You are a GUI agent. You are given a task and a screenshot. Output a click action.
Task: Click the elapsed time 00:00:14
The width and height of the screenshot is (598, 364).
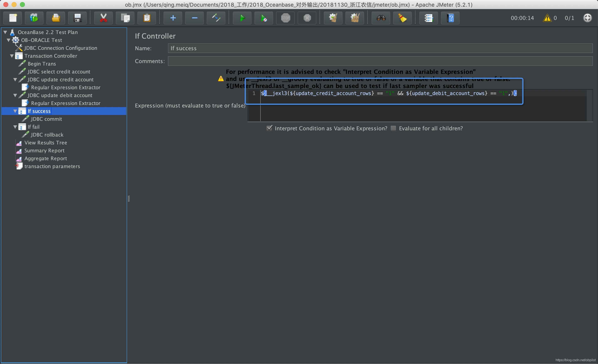[522, 18]
